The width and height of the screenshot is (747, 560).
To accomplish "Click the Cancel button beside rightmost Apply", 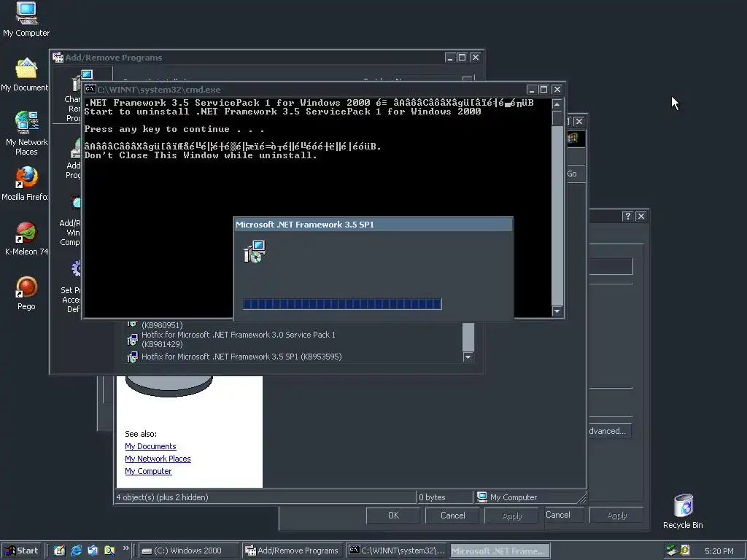I will point(564,515).
